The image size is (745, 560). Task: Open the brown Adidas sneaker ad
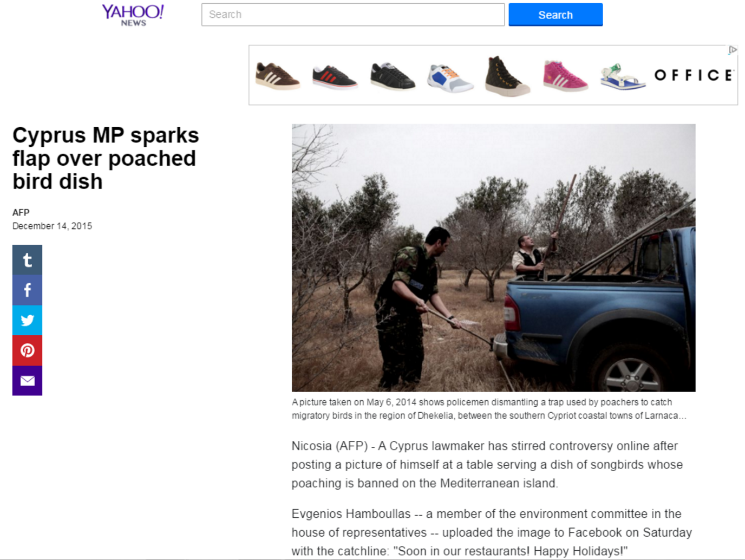pyautogui.click(x=277, y=76)
